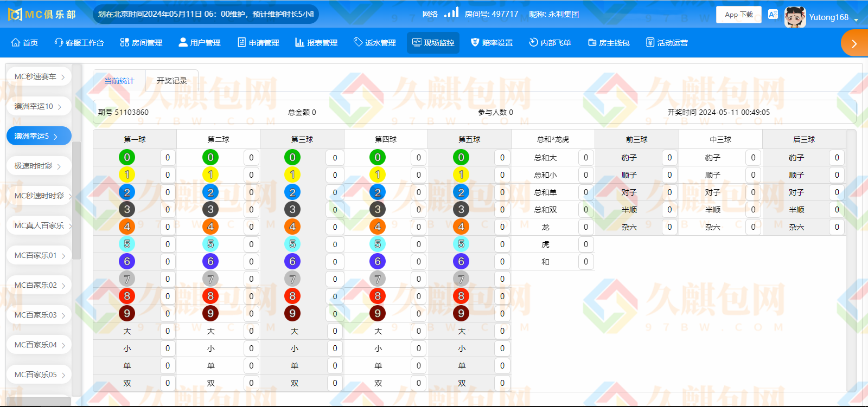868x407 pixels.
Task: Go to 首页 home menu
Action: pyautogui.click(x=24, y=43)
